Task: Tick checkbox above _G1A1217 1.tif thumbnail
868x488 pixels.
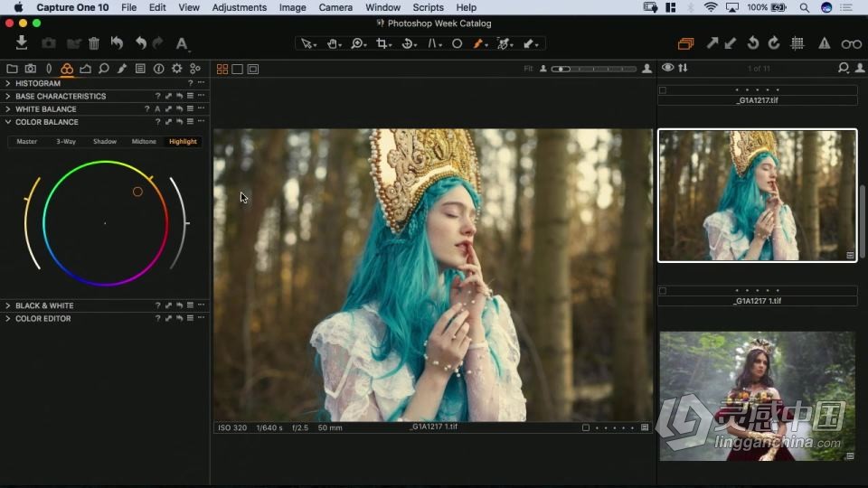Action: click(x=663, y=290)
